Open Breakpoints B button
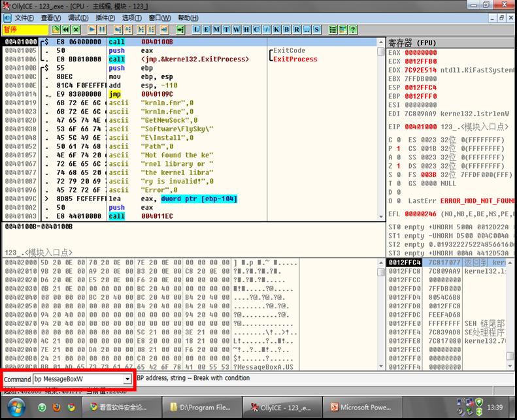The image size is (517, 420). tap(286, 29)
